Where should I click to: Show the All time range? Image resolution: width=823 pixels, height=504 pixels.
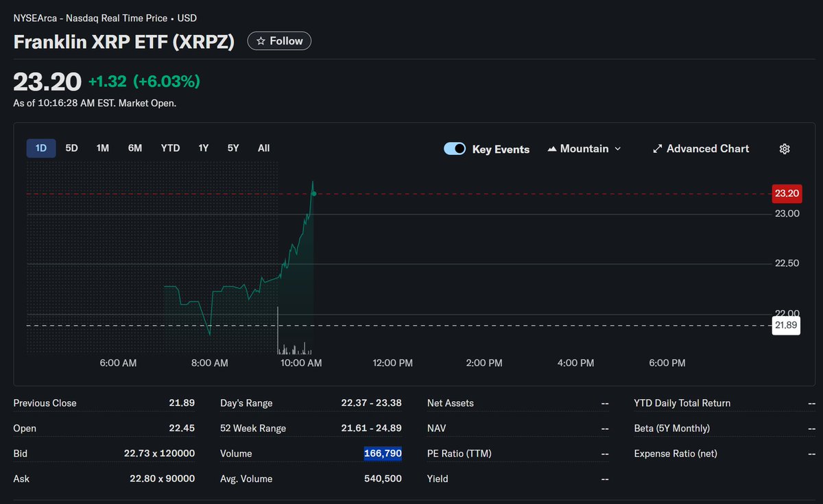point(263,148)
